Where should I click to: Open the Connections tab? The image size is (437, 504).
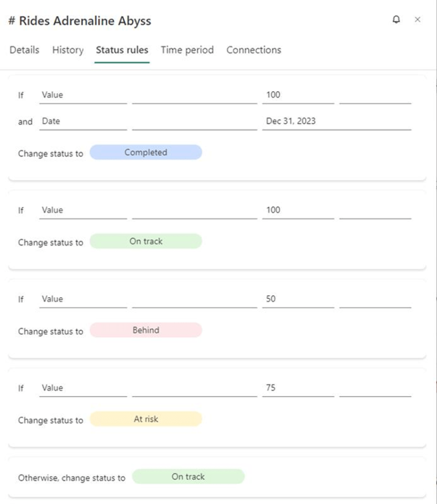click(253, 50)
